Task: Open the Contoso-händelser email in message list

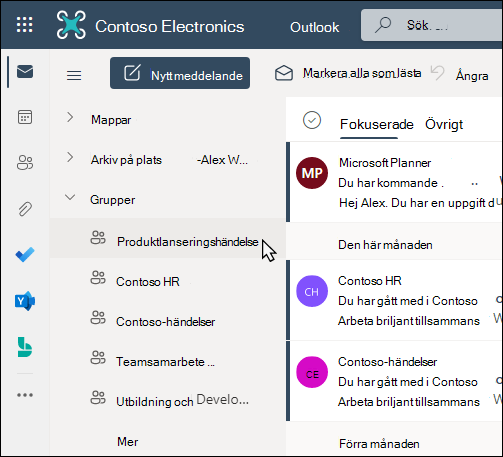Action: pyautogui.click(x=395, y=381)
